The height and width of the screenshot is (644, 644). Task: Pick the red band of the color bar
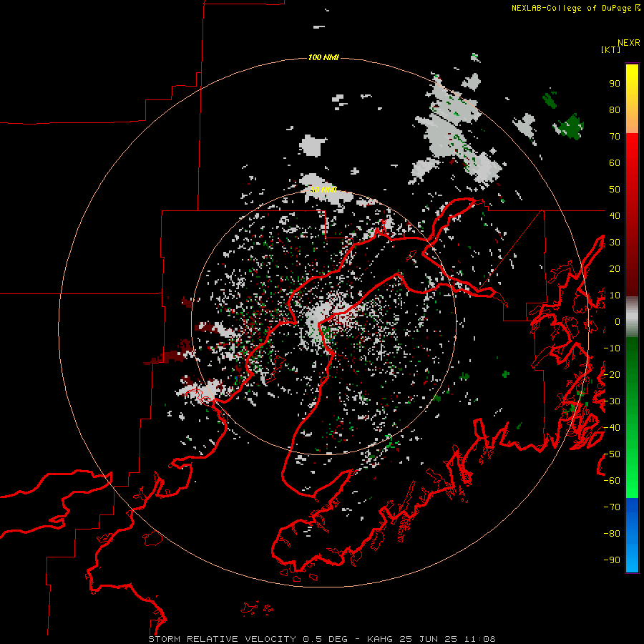[x=632, y=215]
